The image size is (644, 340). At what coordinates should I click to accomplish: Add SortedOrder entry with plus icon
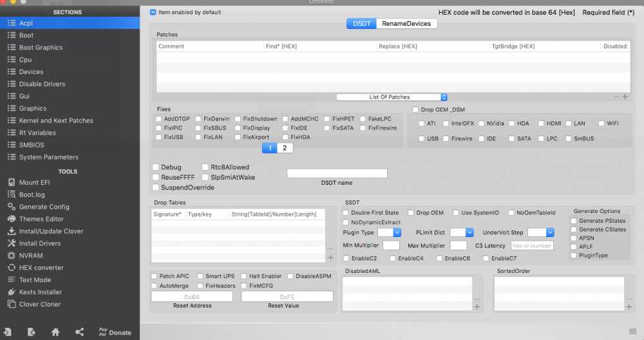tap(629, 307)
